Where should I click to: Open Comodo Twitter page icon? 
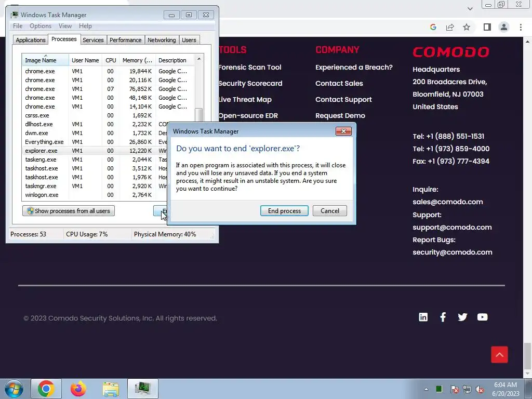(462, 317)
